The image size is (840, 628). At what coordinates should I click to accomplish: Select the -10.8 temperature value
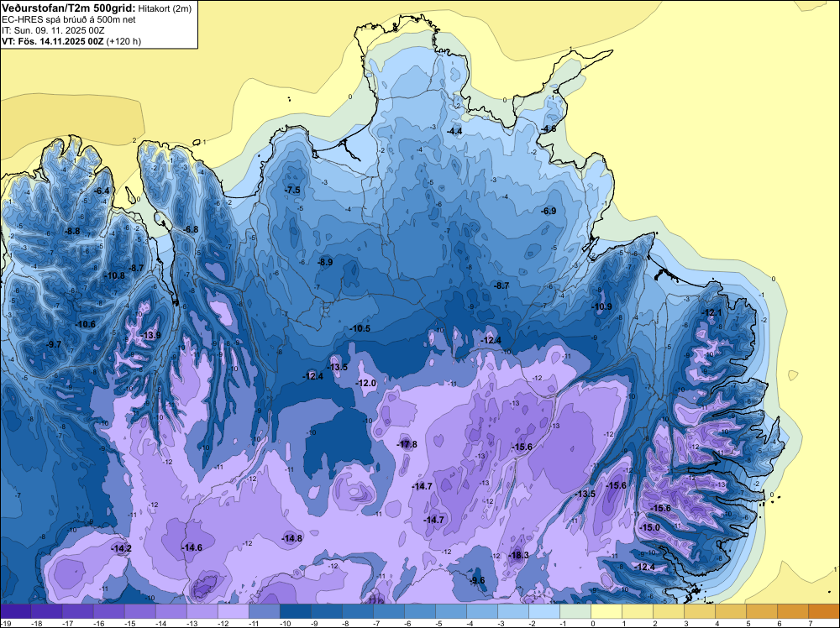(114, 275)
